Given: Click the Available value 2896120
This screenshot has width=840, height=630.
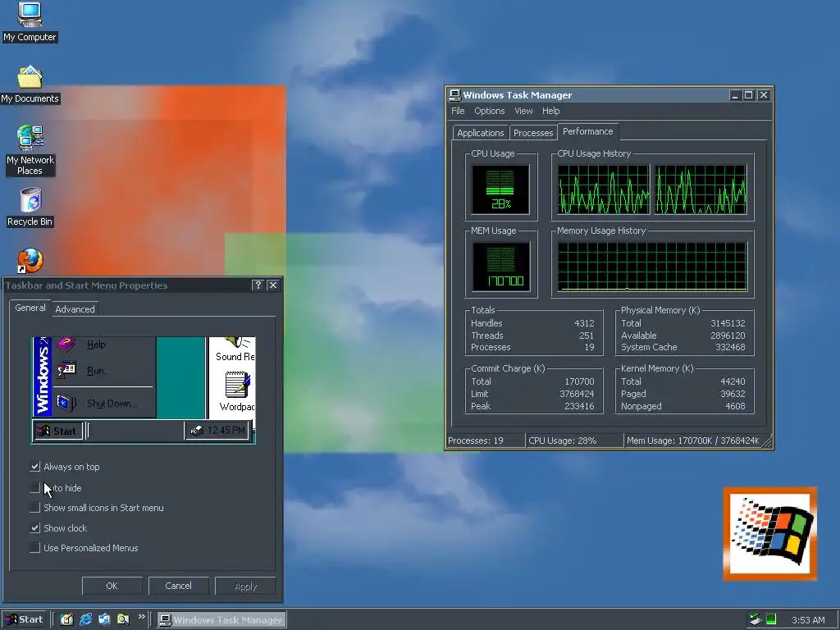Looking at the screenshot, I should (x=728, y=336).
